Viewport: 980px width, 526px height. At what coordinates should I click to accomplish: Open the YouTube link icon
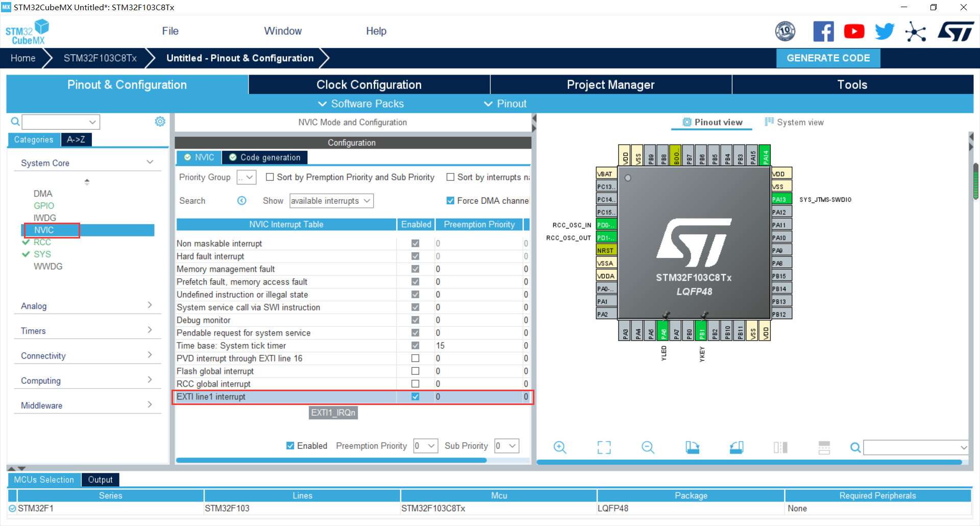pyautogui.click(x=854, y=32)
